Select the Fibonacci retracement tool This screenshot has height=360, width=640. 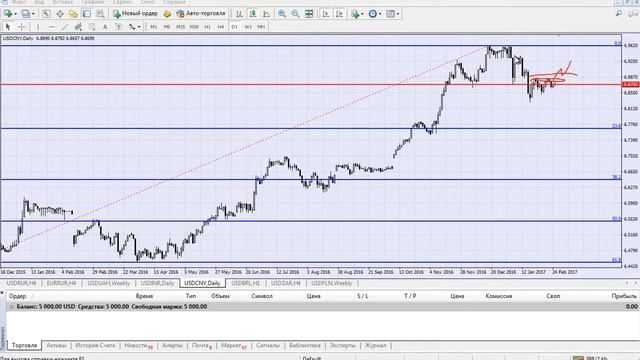pyautogui.click(x=92, y=27)
